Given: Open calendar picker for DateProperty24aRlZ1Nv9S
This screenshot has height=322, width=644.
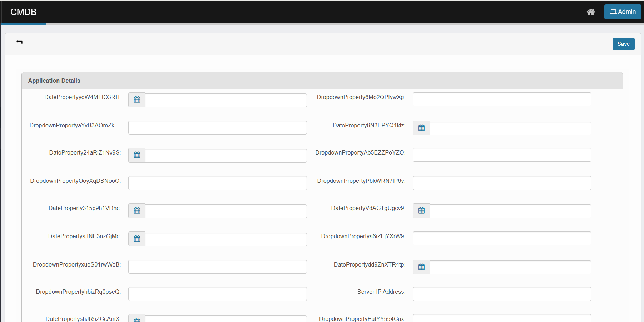Looking at the screenshot, I should click(x=137, y=155).
